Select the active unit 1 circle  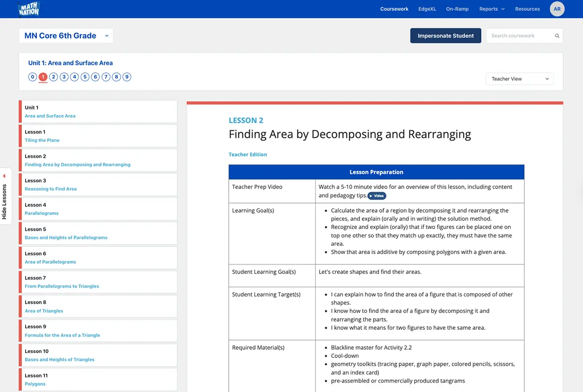[43, 77]
